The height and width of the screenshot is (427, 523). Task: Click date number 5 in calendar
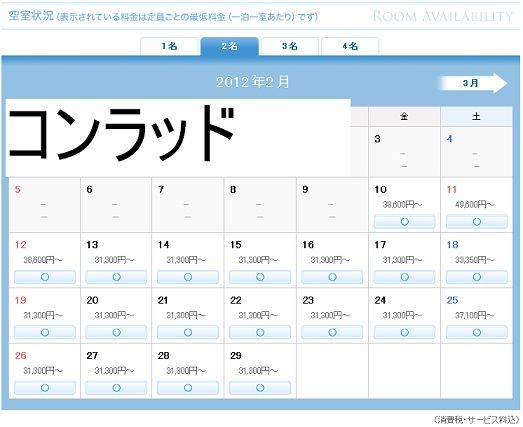click(18, 189)
